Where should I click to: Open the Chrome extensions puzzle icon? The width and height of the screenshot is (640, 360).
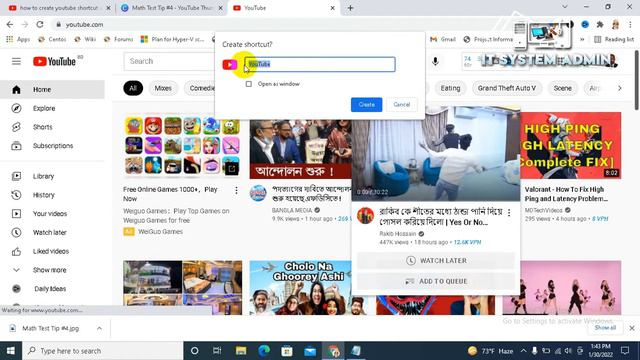pos(600,24)
